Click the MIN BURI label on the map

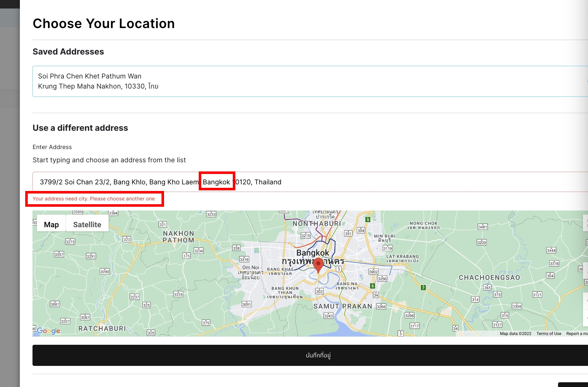tap(385, 238)
